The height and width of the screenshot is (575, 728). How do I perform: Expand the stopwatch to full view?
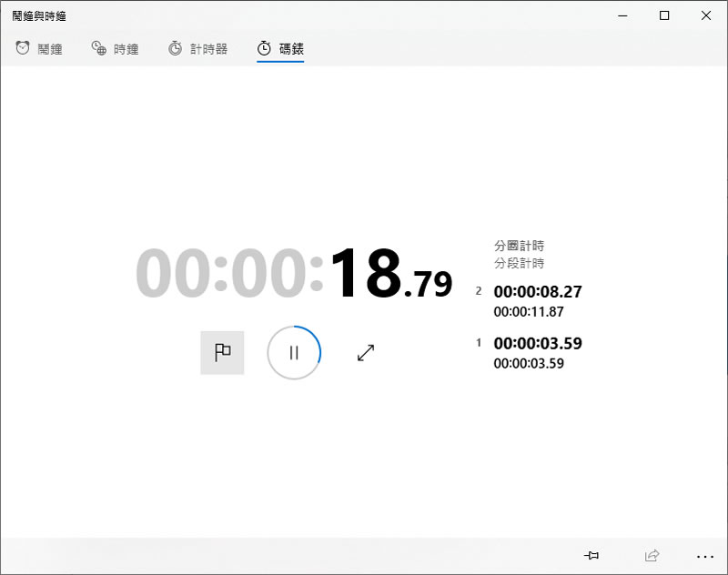pyautogui.click(x=366, y=353)
